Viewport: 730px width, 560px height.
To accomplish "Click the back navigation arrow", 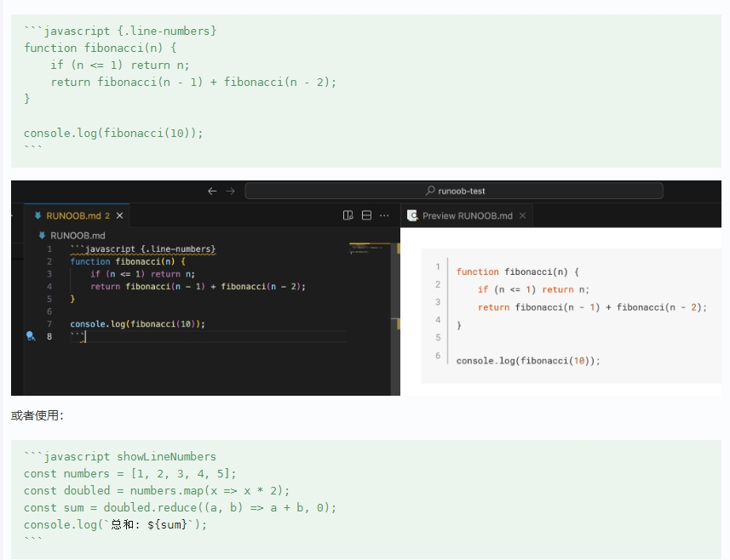I will [x=212, y=191].
